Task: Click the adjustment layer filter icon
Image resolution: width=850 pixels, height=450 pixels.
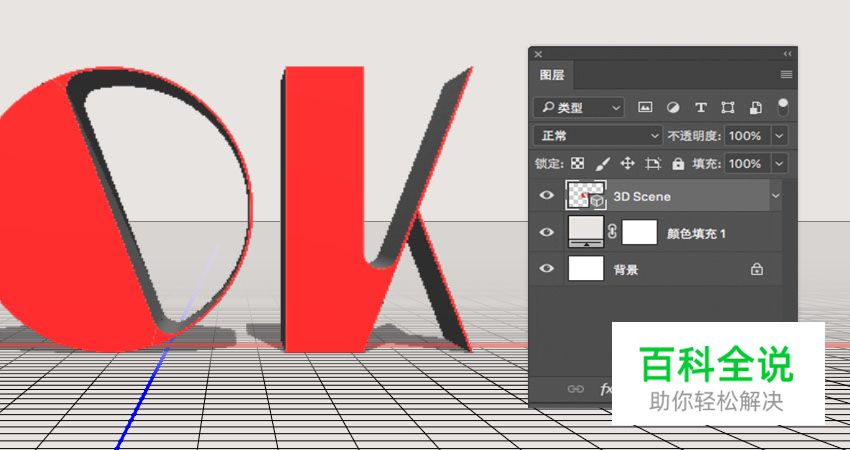Action: point(673,107)
